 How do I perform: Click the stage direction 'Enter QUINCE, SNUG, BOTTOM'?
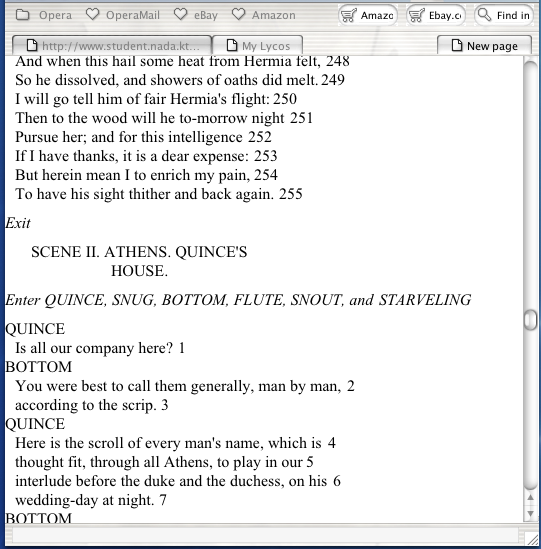[238, 300]
